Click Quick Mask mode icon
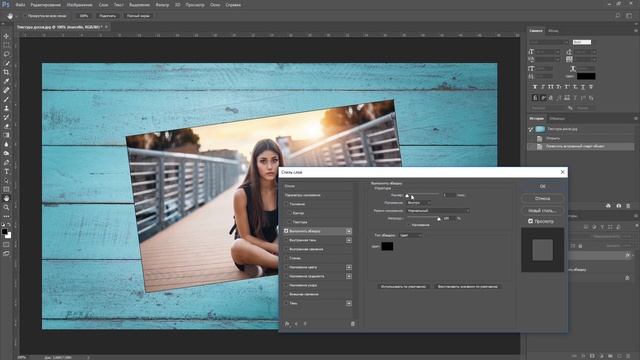Image resolution: width=640 pixels, height=360 pixels. click(6, 244)
